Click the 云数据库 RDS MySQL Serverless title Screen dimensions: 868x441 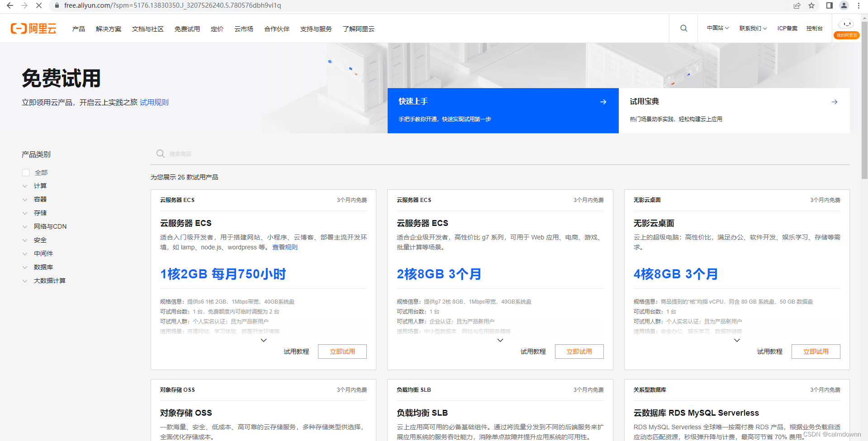coord(696,413)
